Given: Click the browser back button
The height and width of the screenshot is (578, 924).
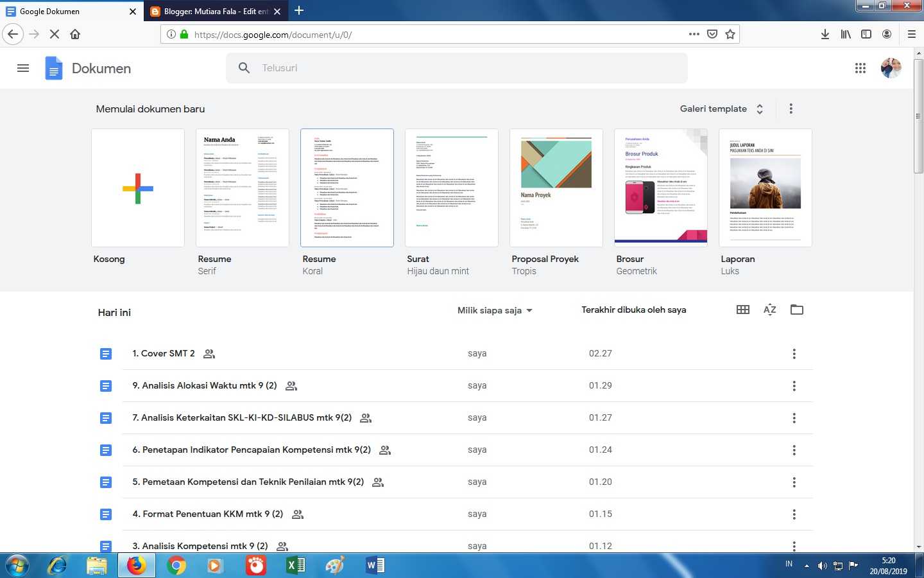Looking at the screenshot, I should tap(13, 34).
